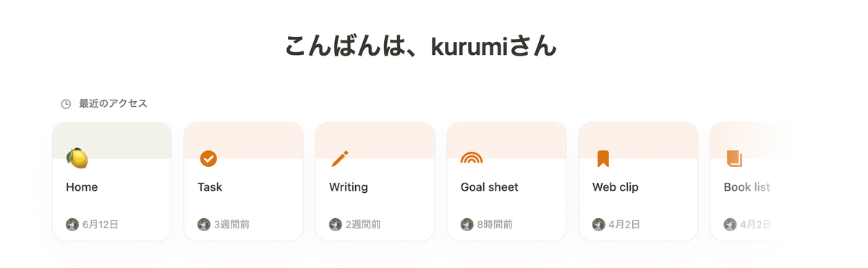Click the こんばんは、kurumiさん greeting heading
The image size is (868, 268).
click(421, 46)
